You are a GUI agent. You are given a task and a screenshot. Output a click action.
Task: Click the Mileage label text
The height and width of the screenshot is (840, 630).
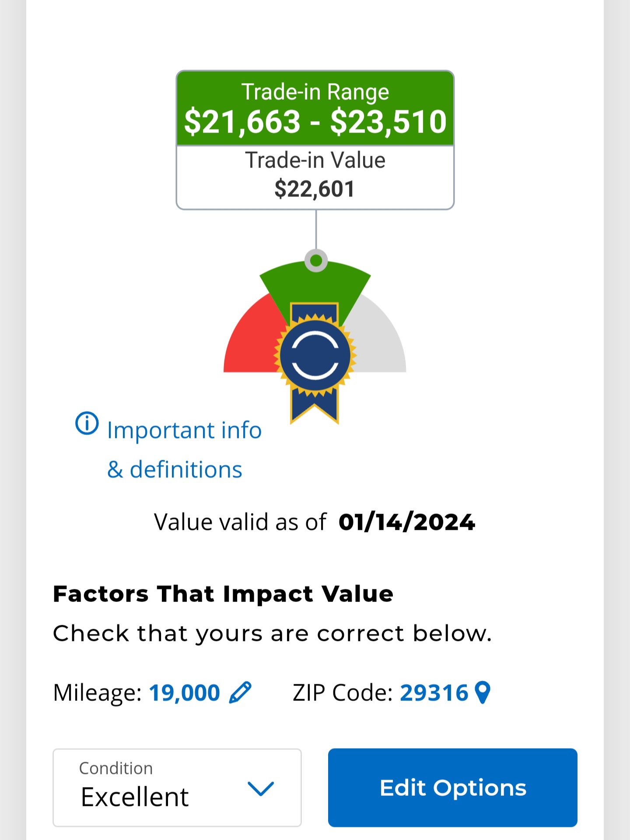[97, 693]
